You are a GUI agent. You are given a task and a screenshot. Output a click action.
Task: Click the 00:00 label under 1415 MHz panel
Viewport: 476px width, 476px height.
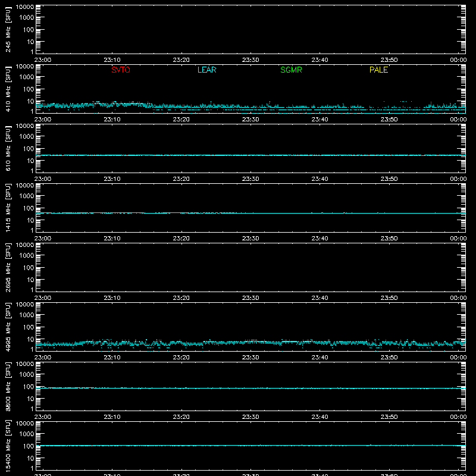point(458,239)
